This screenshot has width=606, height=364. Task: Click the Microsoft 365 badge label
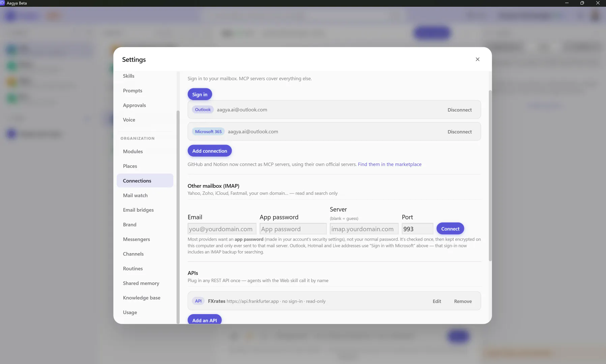tap(208, 132)
